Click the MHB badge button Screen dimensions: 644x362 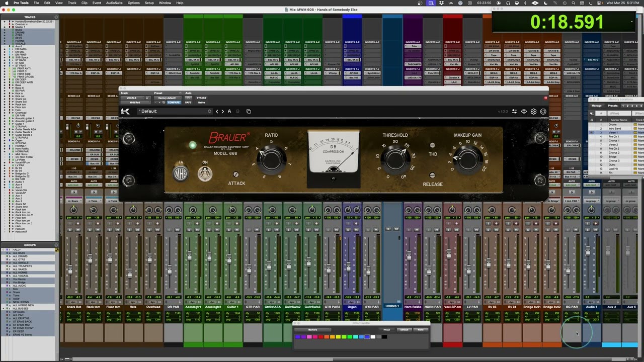point(180,173)
